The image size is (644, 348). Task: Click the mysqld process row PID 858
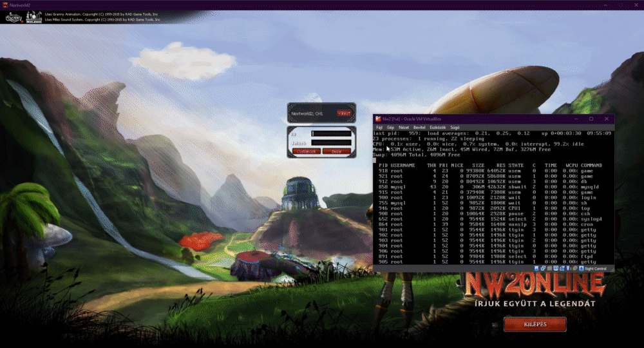pyautogui.click(x=488, y=186)
